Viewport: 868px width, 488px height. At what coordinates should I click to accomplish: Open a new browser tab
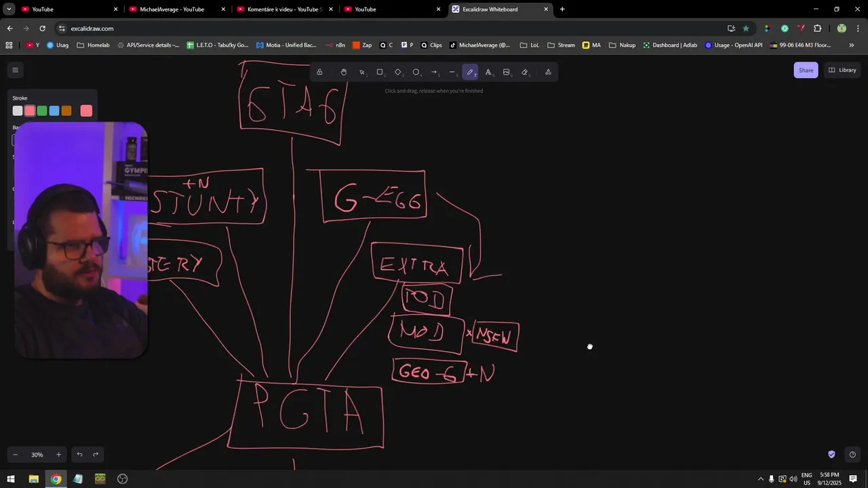tap(562, 9)
